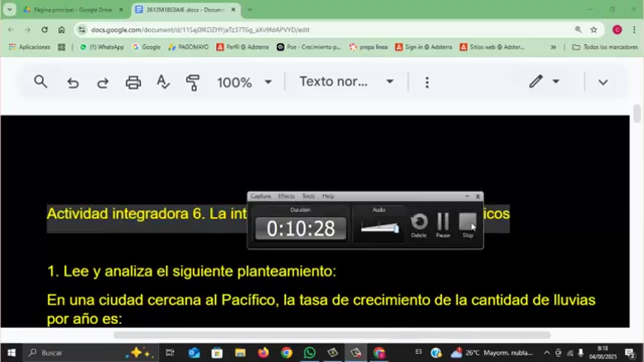Show hidden system tray icons

547,353
